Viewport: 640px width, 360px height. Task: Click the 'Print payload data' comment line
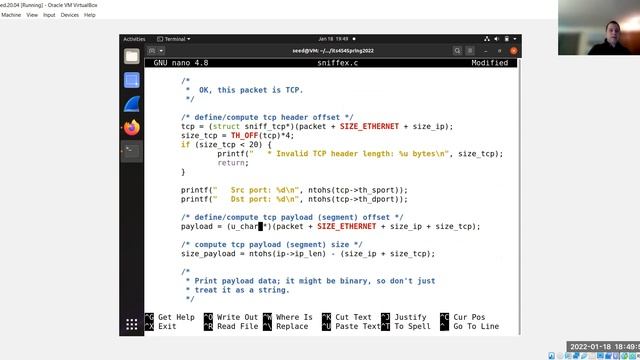point(310,281)
